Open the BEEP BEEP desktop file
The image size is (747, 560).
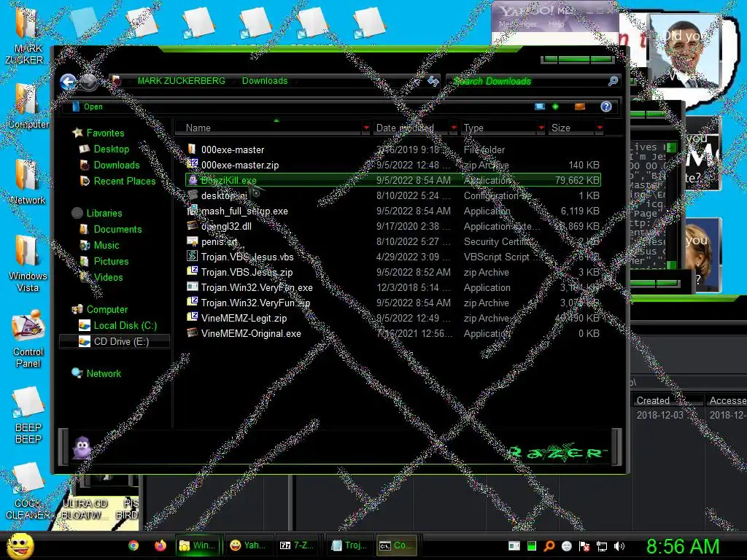coord(28,415)
